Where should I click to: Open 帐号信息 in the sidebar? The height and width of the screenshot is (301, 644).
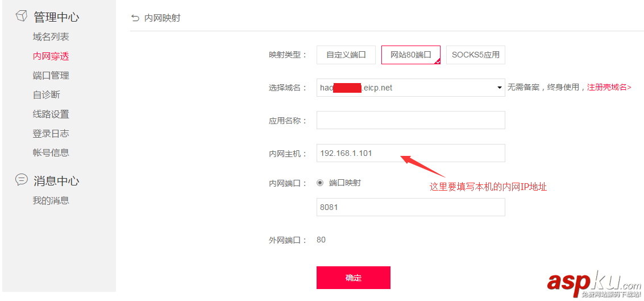pyautogui.click(x=51, y=152)
